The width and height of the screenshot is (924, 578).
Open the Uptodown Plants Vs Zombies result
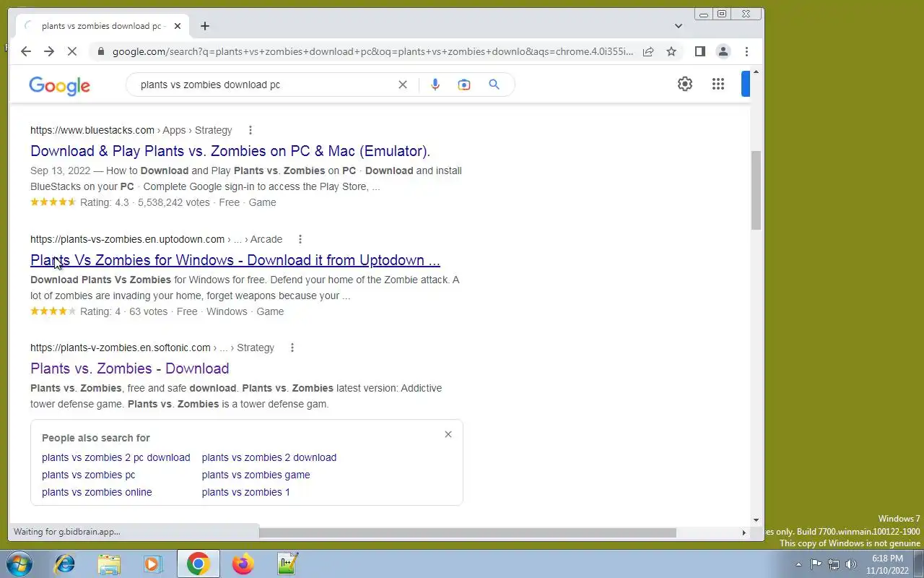click(x=235, y=260)
